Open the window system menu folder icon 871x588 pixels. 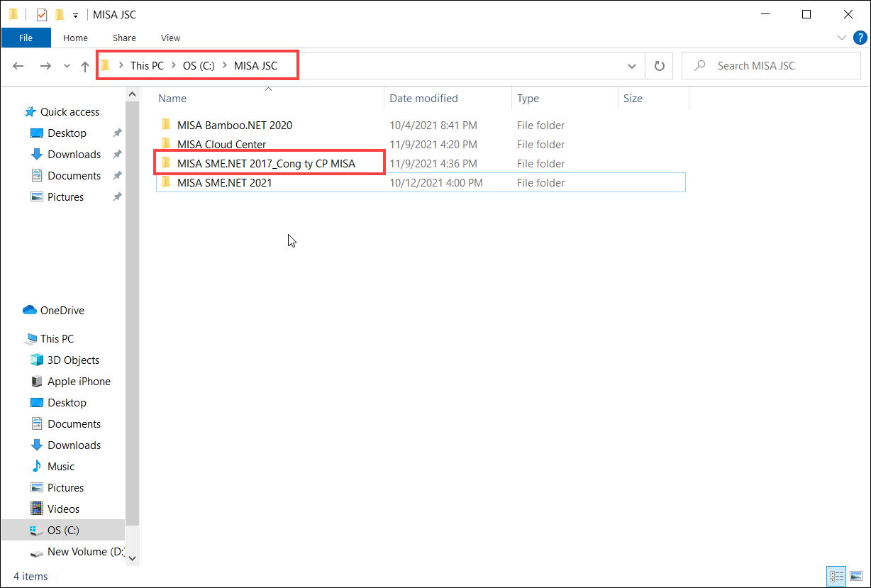(x=13, y=14)
